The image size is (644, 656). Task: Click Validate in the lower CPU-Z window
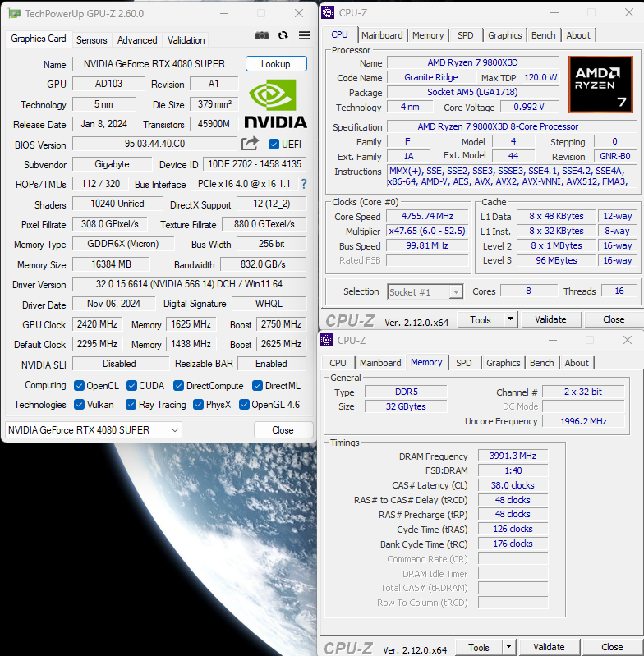pos(549,647)
